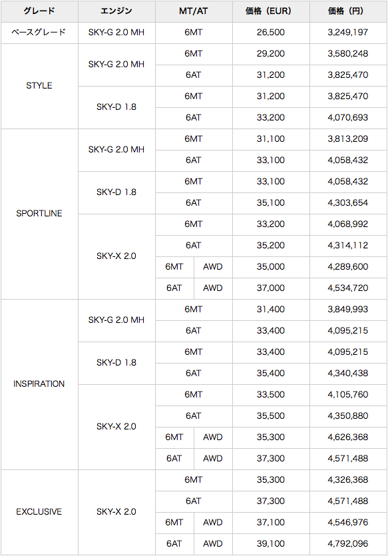Click SKY-X 2.0 engine under EXCLUSIVE
Screen dimensions: 392x556
click(x=116, y=512)
